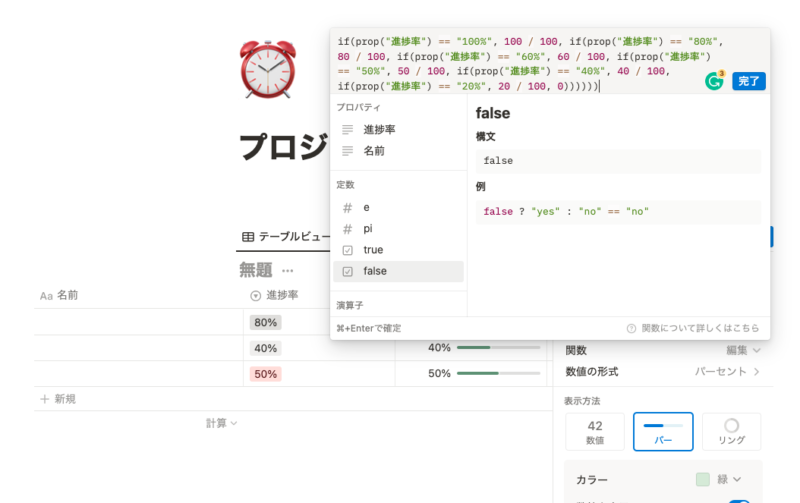Image resolution: width=800 pixels, height=503 pixels.
Task: Click the red alarm clock page icon
Action: coord(268,69)
